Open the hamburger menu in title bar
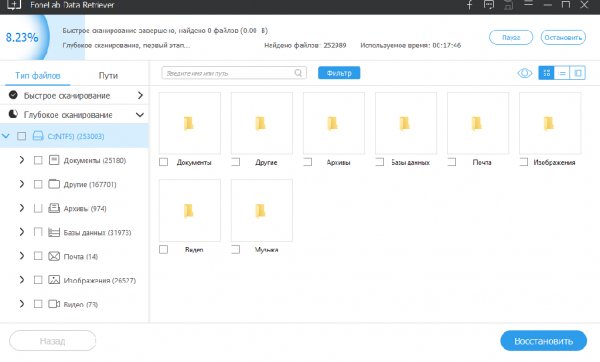Screen dimensions: 600x362 pos(528,4)
